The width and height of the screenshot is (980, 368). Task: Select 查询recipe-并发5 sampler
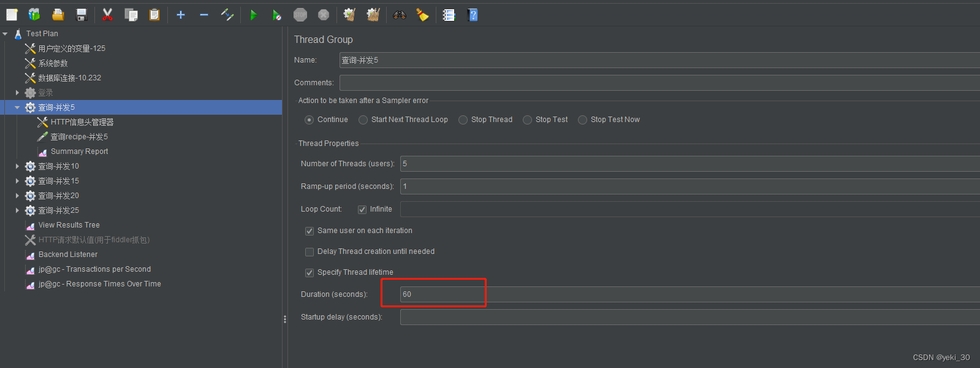click(x=79, y=137)
